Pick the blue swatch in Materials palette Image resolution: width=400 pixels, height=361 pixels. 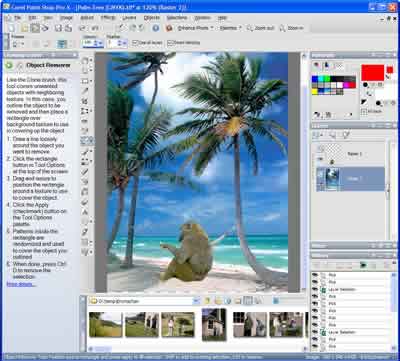315,79
